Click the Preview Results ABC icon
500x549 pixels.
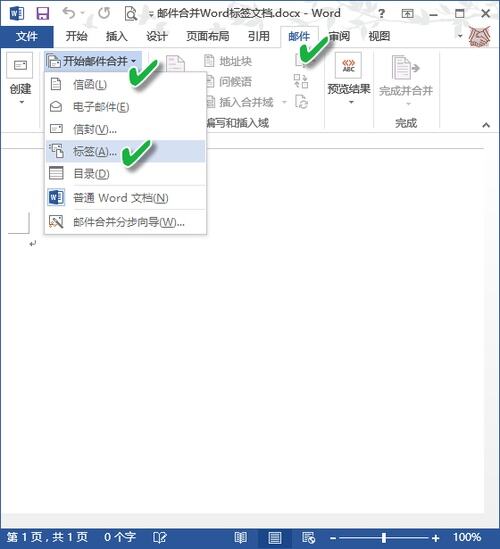pos(348,65)
